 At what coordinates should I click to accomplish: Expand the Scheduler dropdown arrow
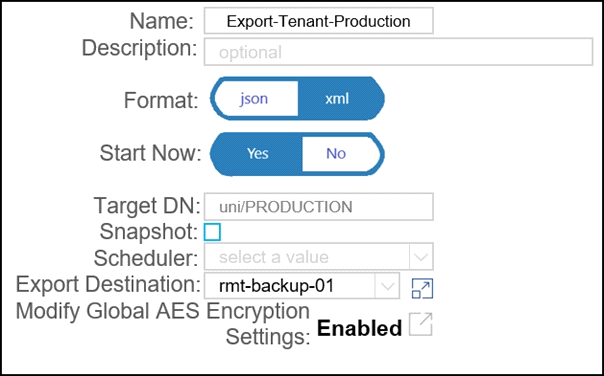pyautogui.click(x=421, y=257)
